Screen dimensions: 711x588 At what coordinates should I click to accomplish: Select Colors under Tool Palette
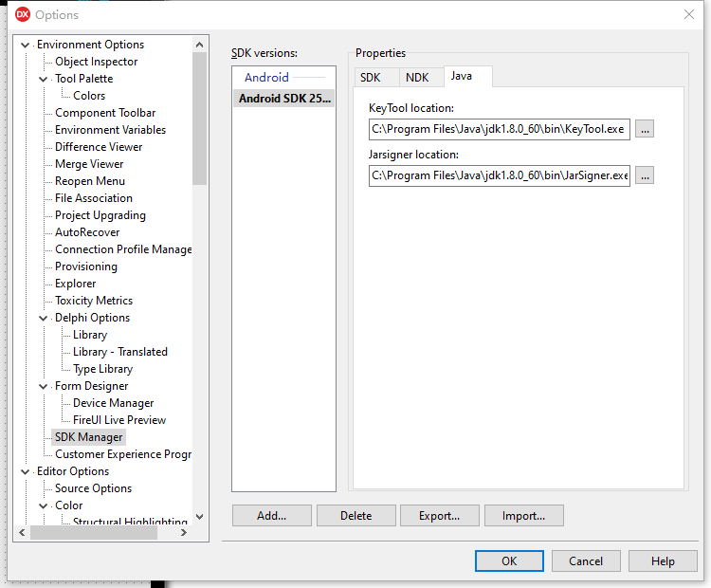(89, 96)
